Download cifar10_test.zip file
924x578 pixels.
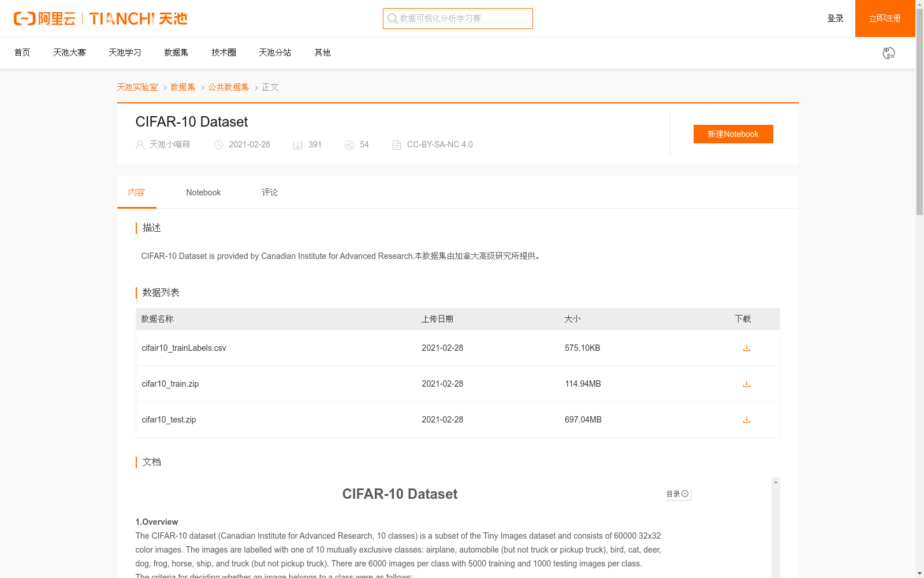coord(747,420)
